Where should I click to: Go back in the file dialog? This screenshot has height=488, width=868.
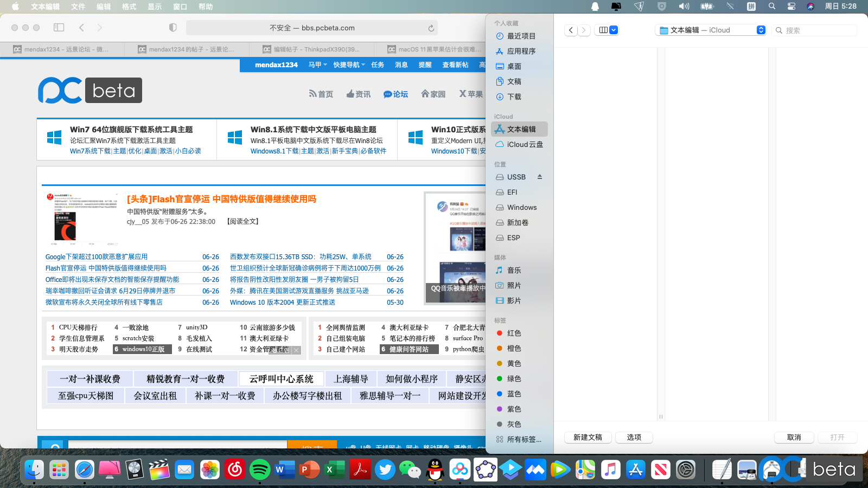pyautogui.click(x=571, y=30)
